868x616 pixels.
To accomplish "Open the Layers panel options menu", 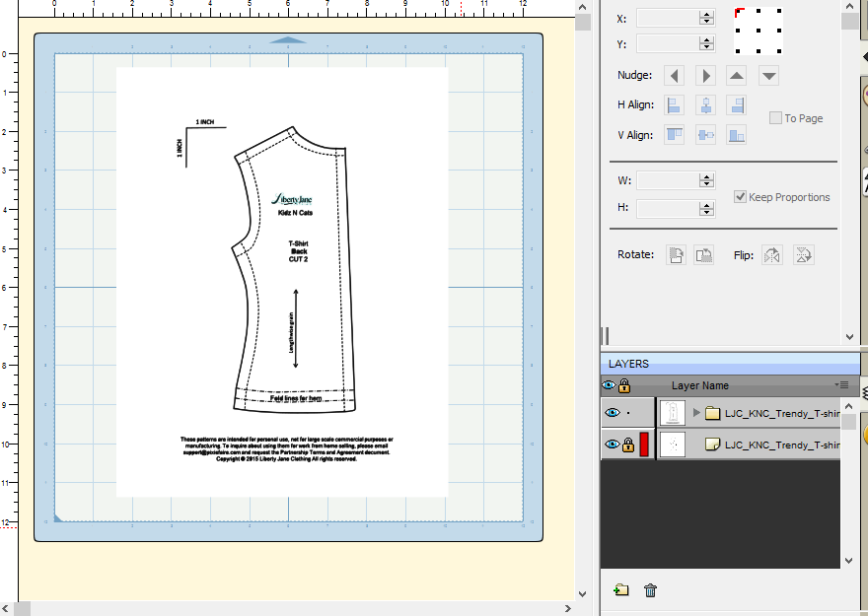I will tap(842, 385).
